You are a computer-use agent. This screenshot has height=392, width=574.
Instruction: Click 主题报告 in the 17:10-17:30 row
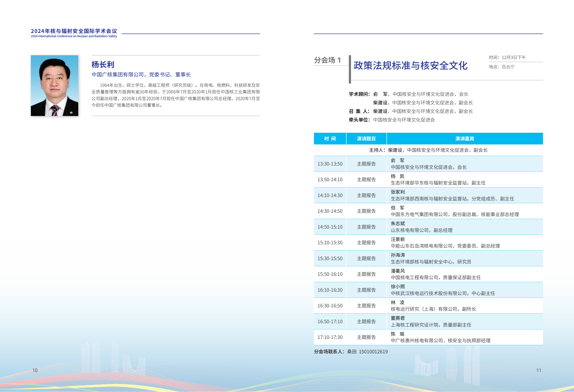point(366,337)
